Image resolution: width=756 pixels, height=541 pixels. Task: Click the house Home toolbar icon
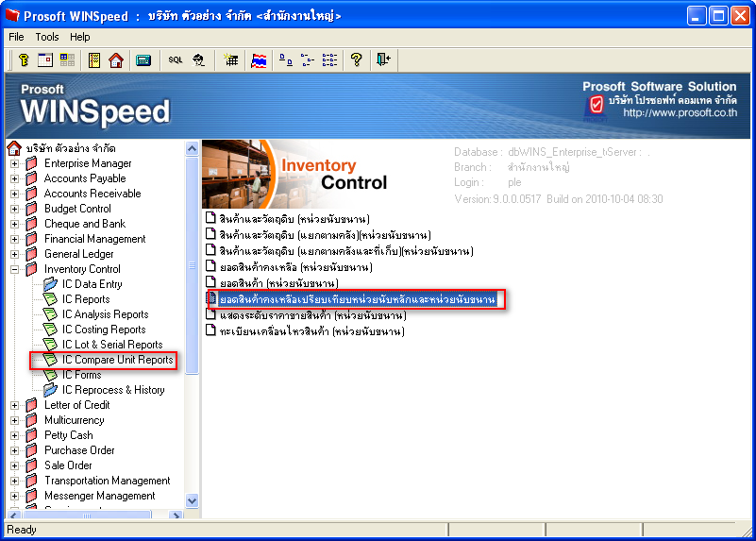pyautogui.click(x=116, y=60)
